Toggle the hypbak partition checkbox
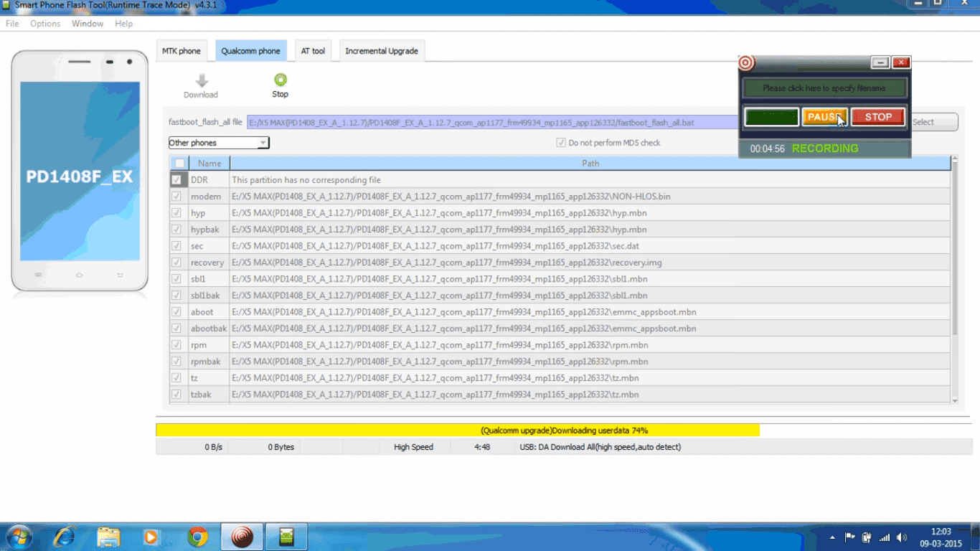Image resolution: width=980 pixels, height=551 pixels. click(176, 230)
